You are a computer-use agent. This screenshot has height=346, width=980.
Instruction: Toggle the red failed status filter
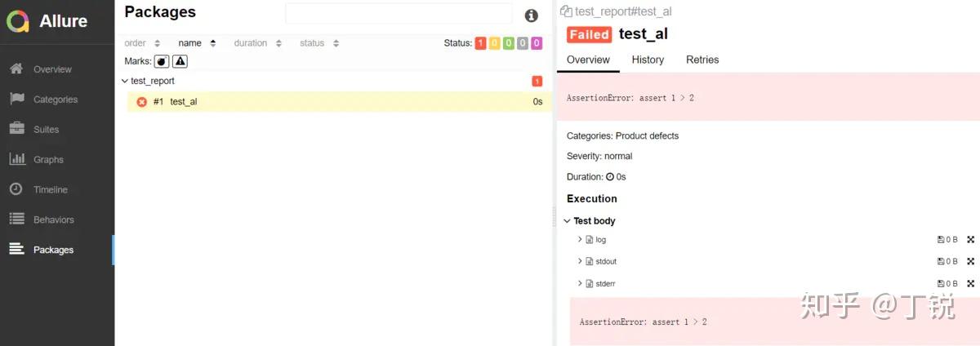click(481, 43)
